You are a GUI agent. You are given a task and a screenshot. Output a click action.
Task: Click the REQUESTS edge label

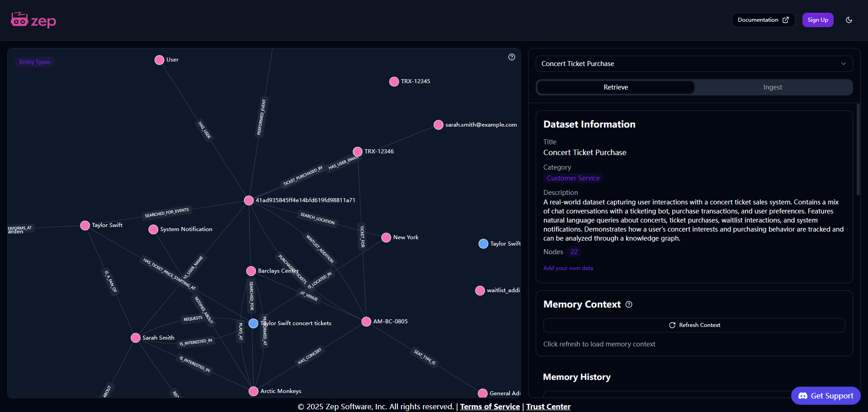click(193, 319)
